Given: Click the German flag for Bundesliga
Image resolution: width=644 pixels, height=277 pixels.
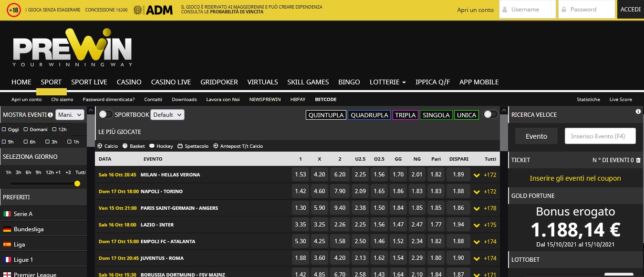Looking at the screenshot, I should pos(7,229).
